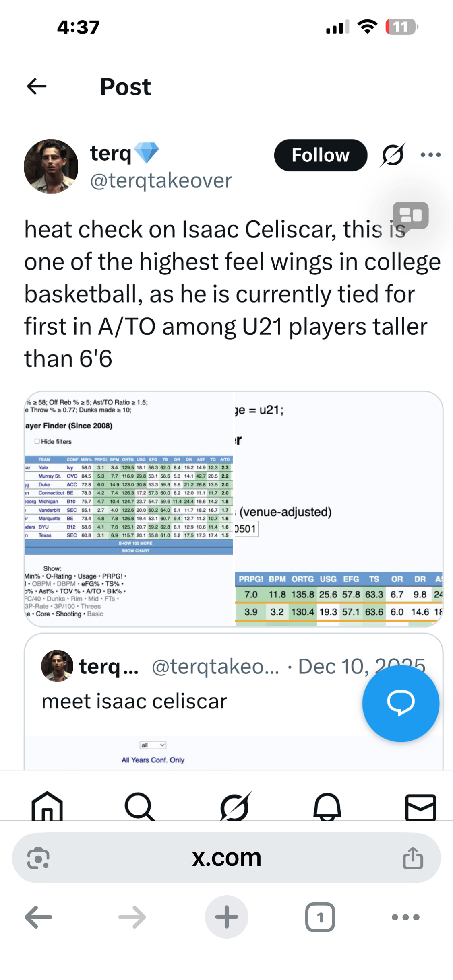453x980 pixels.
Task: Tap the browser share icon
Action: [x=413, y=858]
